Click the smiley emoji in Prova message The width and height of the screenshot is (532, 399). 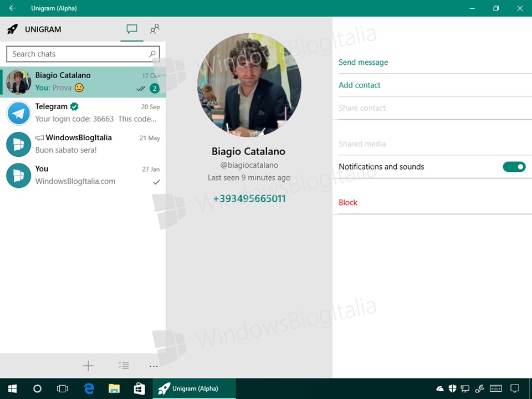[x=79, y=88]
